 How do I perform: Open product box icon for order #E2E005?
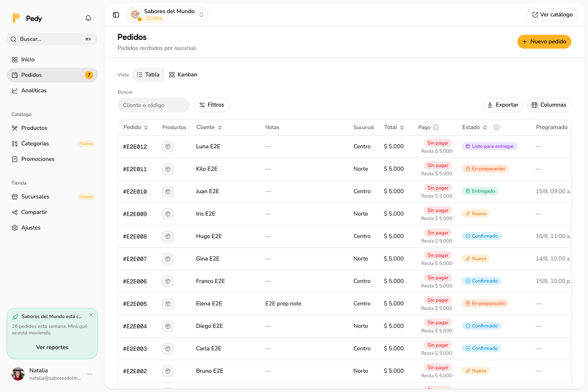[168, 304]
